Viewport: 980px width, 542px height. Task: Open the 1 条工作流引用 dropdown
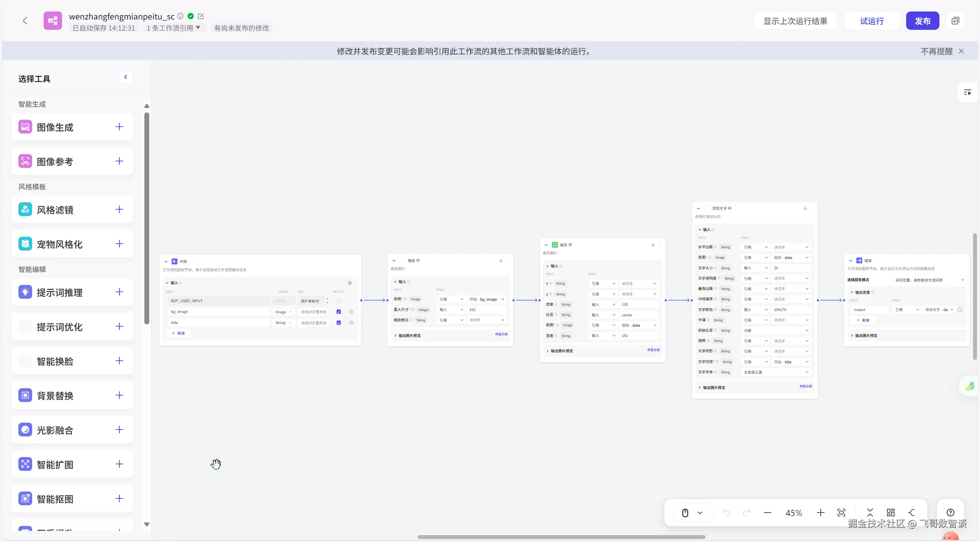pyautogui.click(x=173, y=28)
